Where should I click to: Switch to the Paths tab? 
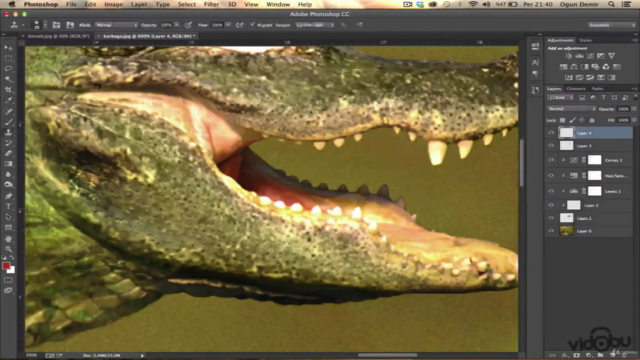point(597,89)
